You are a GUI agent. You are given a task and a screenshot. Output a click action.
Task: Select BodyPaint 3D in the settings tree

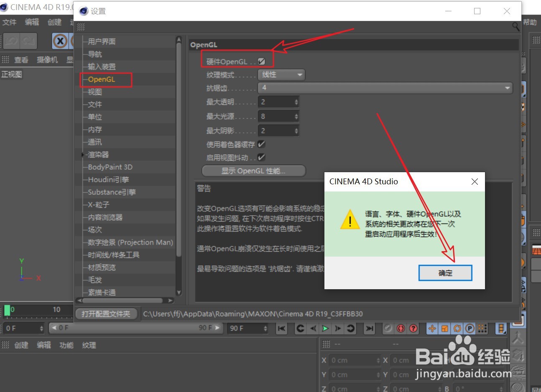110,167
